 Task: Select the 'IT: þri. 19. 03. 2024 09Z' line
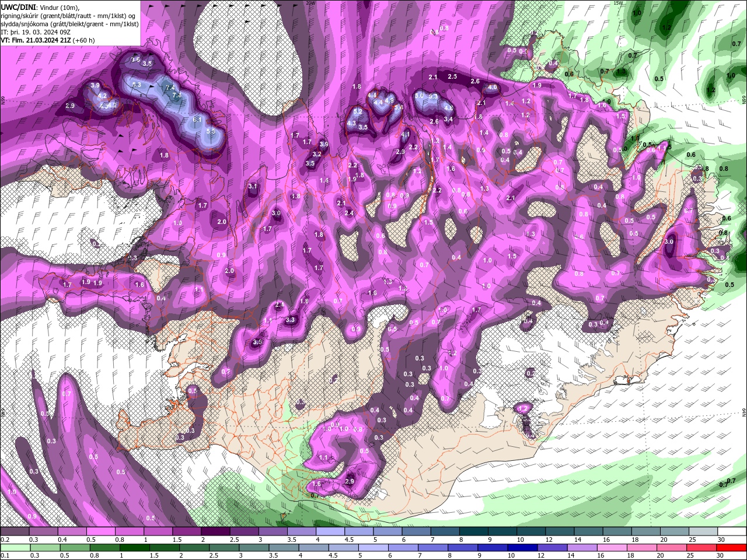click(36, 32)
